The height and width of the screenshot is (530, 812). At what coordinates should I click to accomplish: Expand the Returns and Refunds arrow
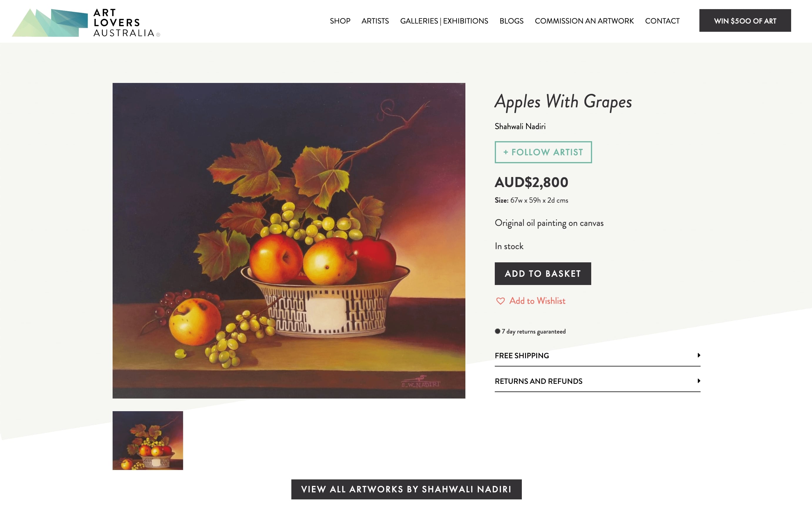(699, 381)
